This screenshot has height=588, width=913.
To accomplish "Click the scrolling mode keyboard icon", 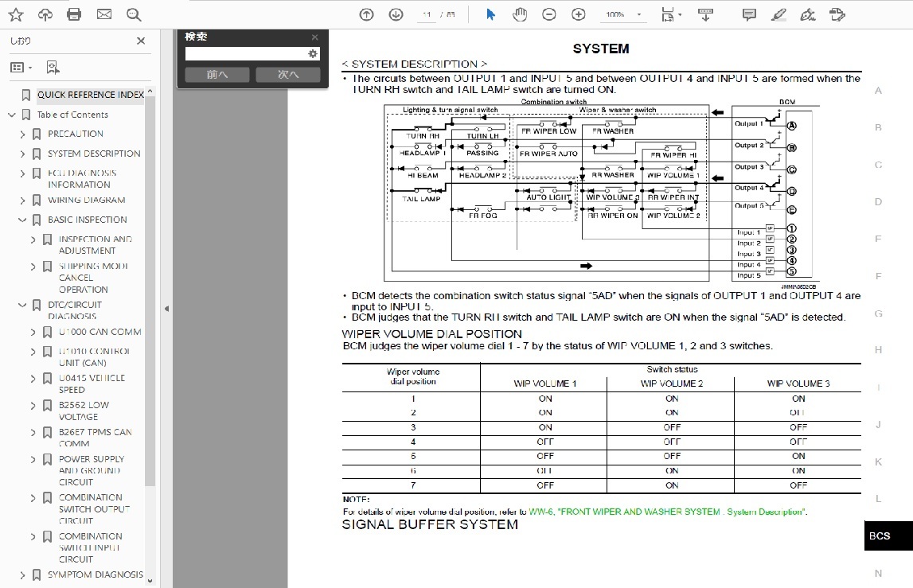I will (706, 14).
